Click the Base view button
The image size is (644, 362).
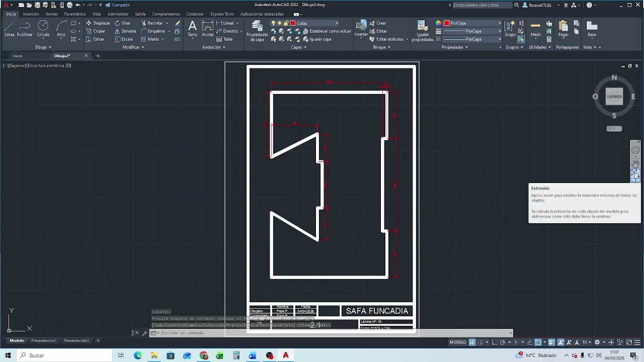[x=592, y=29]
